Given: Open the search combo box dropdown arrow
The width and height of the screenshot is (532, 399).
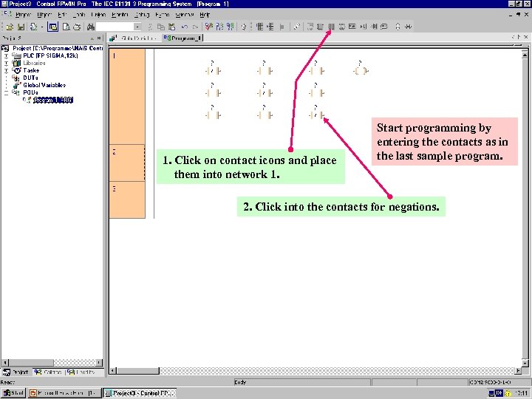Looking at the screenshot, I should pyautogui.click(x=137, y=27).
